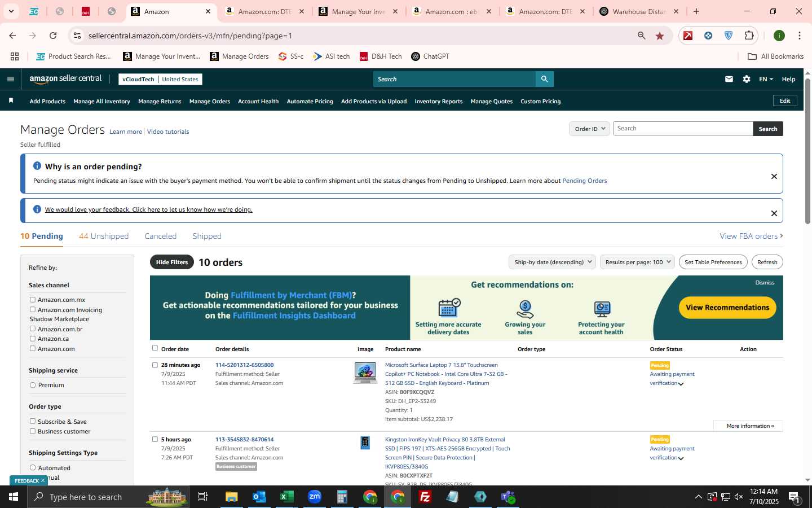Open Microsoft Teams from the taskbar
This screenshot has height=508, width=812.
(508, 497)
